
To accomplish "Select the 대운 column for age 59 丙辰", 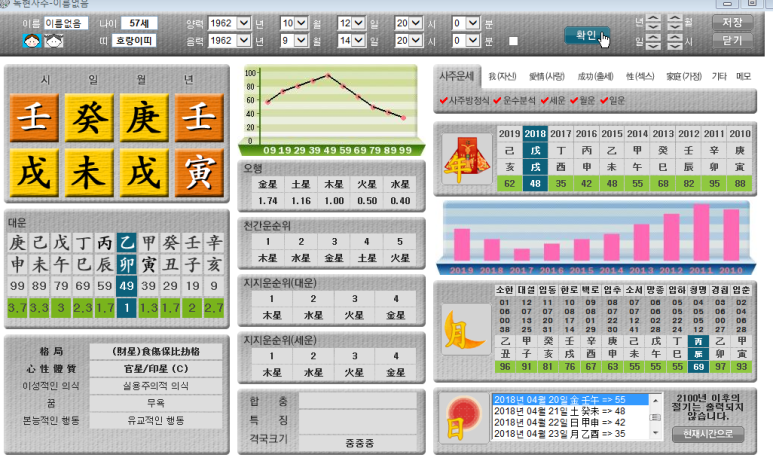I will 105,276.
